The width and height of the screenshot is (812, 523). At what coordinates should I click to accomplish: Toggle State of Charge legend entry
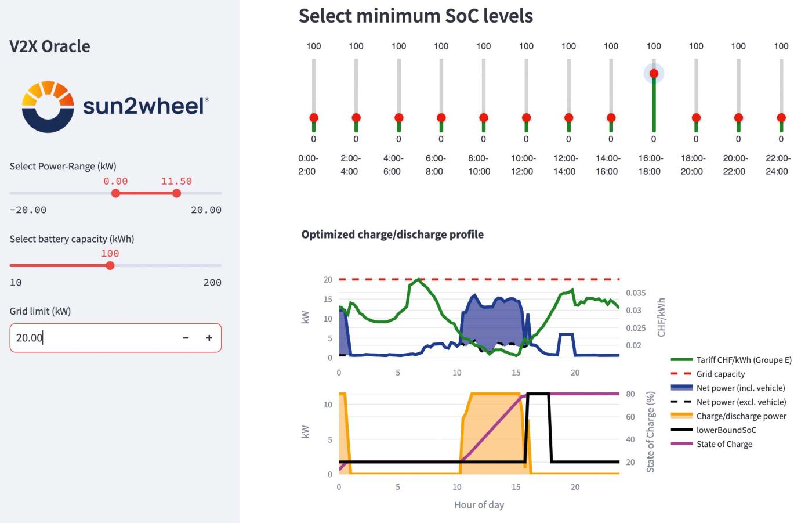click(x=724, y=444)
